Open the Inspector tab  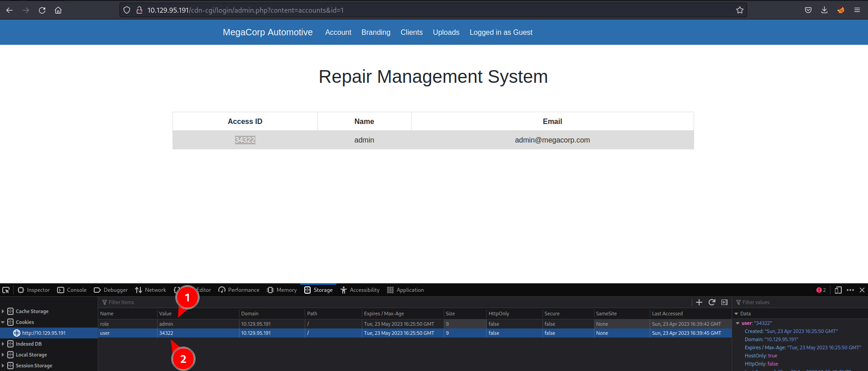pyautogui.click(x=34, y=290)
